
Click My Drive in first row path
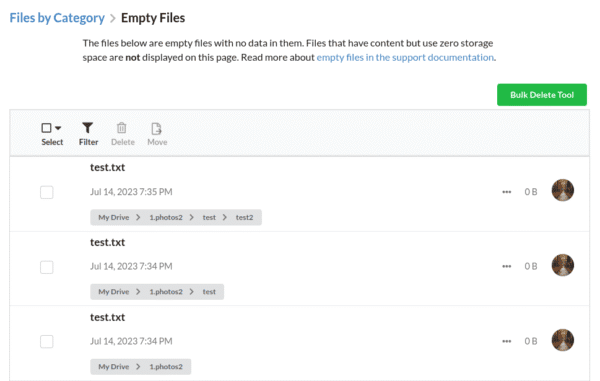click(x=114, y=217)
